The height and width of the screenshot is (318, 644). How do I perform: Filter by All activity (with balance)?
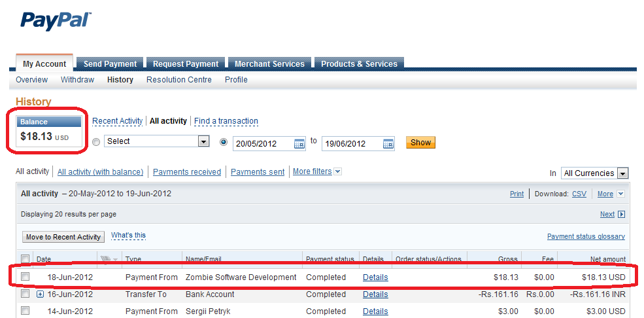click(x=101, y=172)
